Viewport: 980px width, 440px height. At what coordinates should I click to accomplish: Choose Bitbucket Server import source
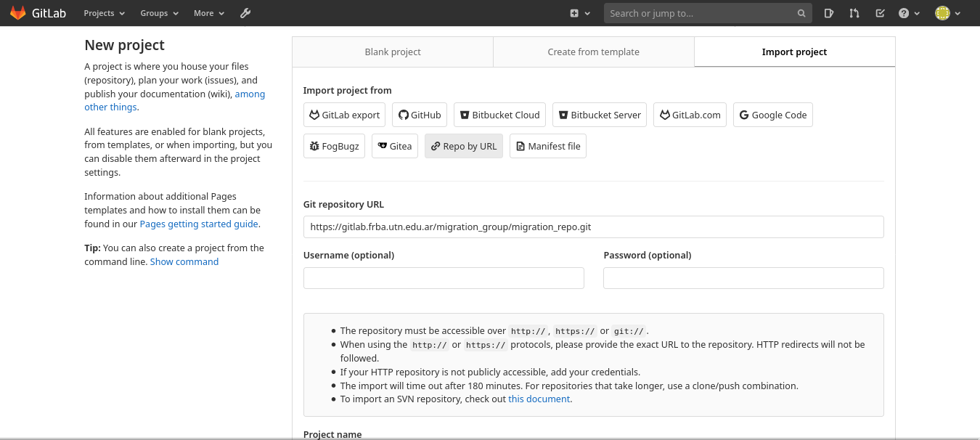click(600, 115)
